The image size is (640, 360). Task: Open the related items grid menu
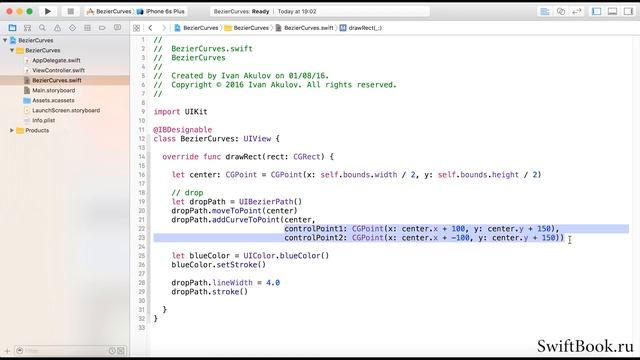(x=136, y=28)
